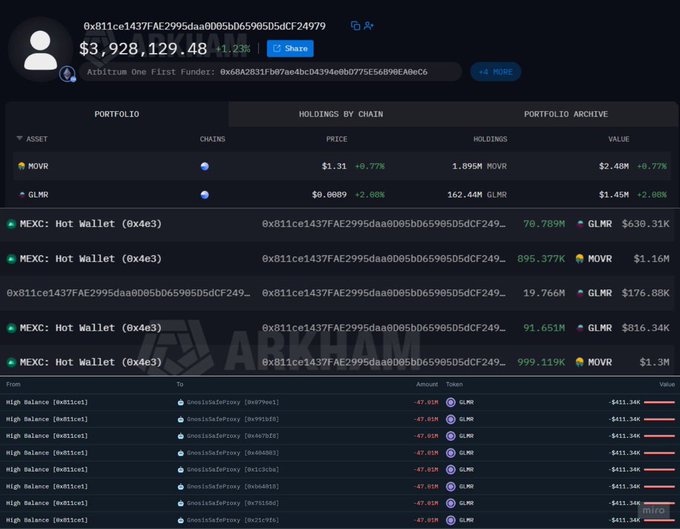Click the GLMR token icon in the portfolio

pyautogui.click(x=22, y=195)
